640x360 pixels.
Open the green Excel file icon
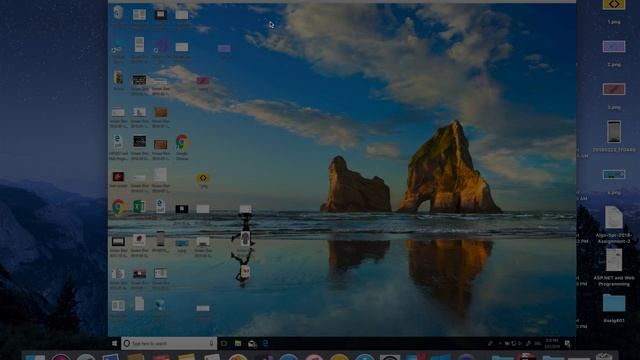(x=139, y=207)
